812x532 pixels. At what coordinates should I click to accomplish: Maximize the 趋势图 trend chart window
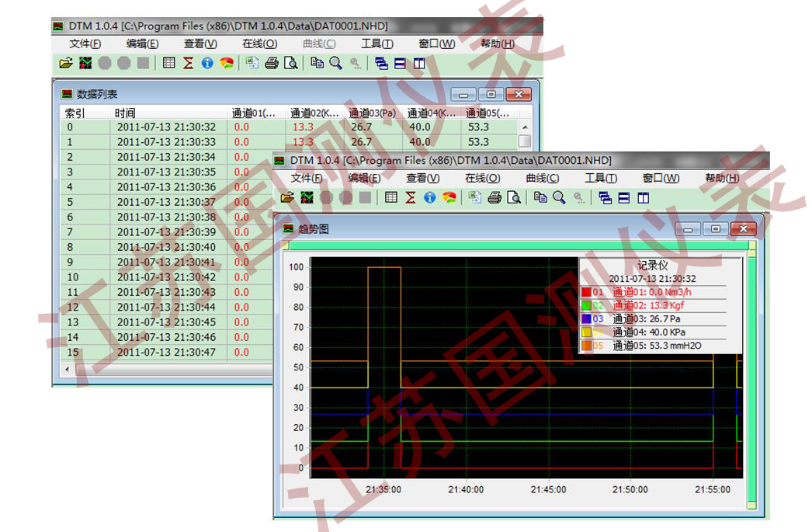[716, 229]
